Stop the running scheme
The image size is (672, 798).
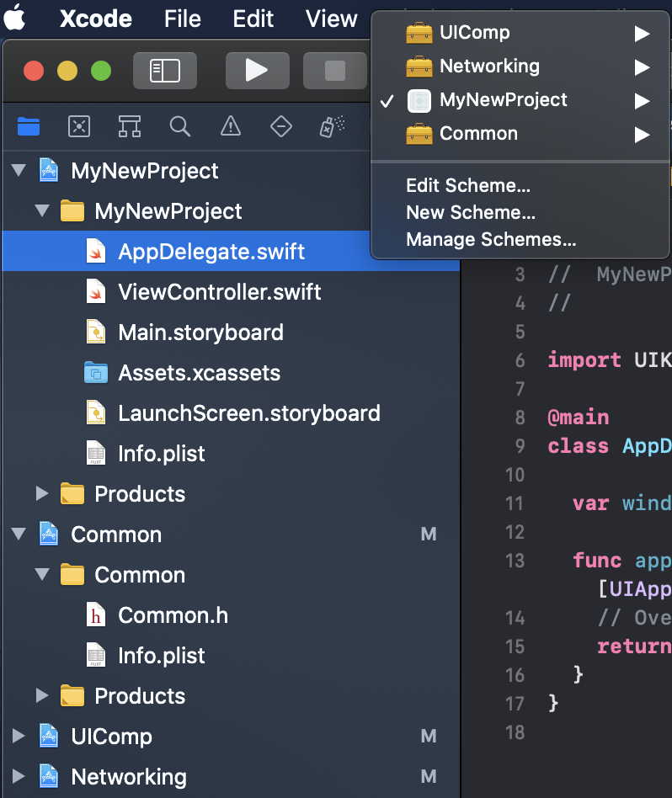(334, 70)
